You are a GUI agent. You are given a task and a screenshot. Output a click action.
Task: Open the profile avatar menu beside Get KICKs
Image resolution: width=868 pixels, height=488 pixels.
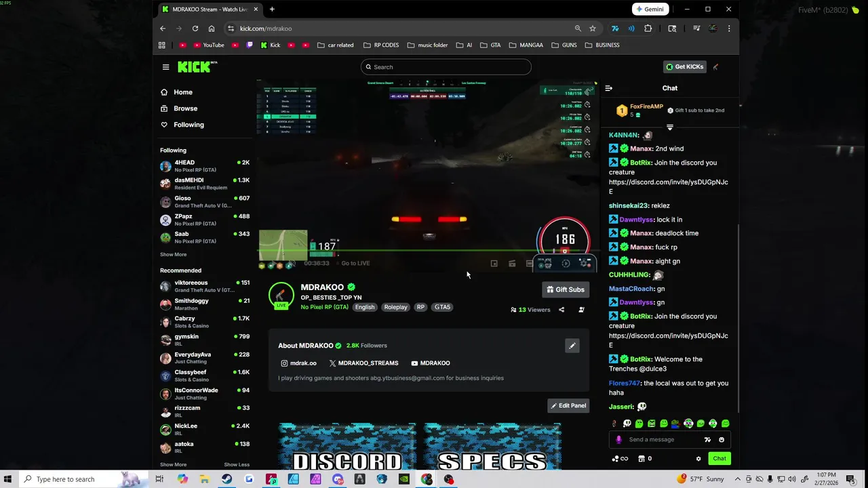pyautogui.click(x=715, y=67)
